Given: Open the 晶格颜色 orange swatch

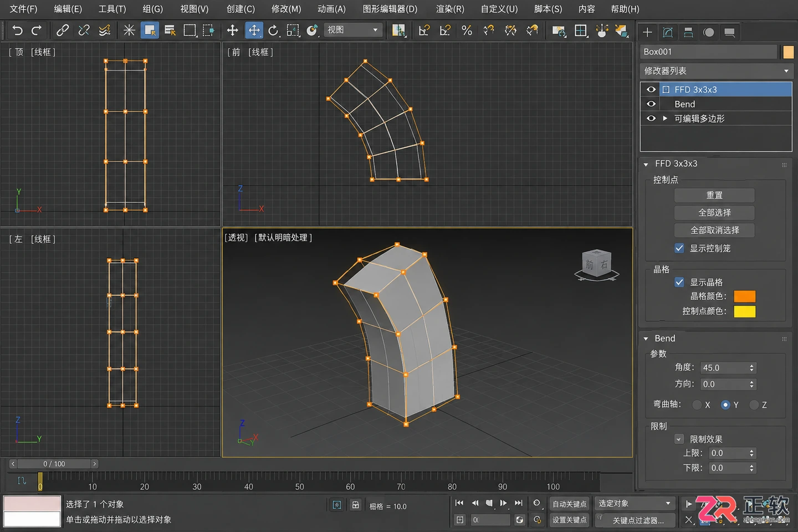Looking at the screenshot, I should pos(744,296).
